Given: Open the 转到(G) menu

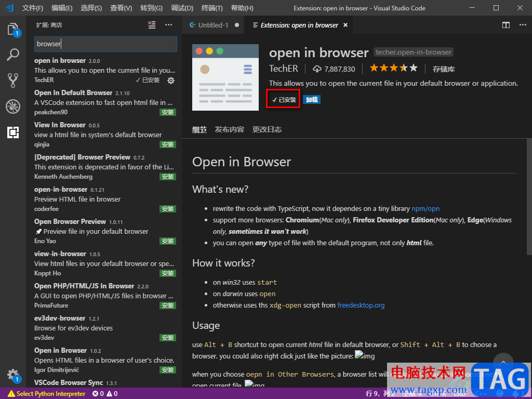Looking at the screenshot, I should (151, 8).
